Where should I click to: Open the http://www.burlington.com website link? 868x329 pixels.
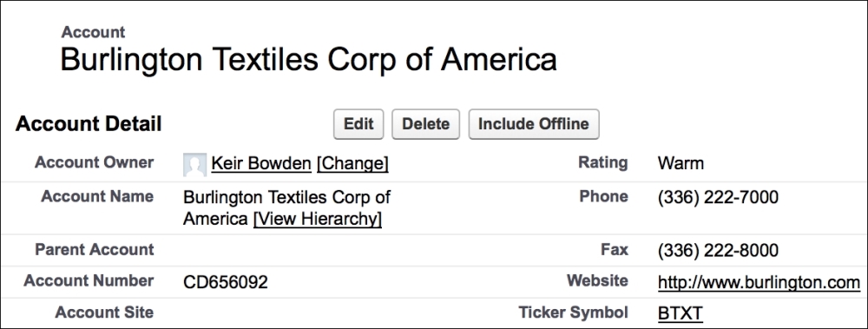coord(759,282)
